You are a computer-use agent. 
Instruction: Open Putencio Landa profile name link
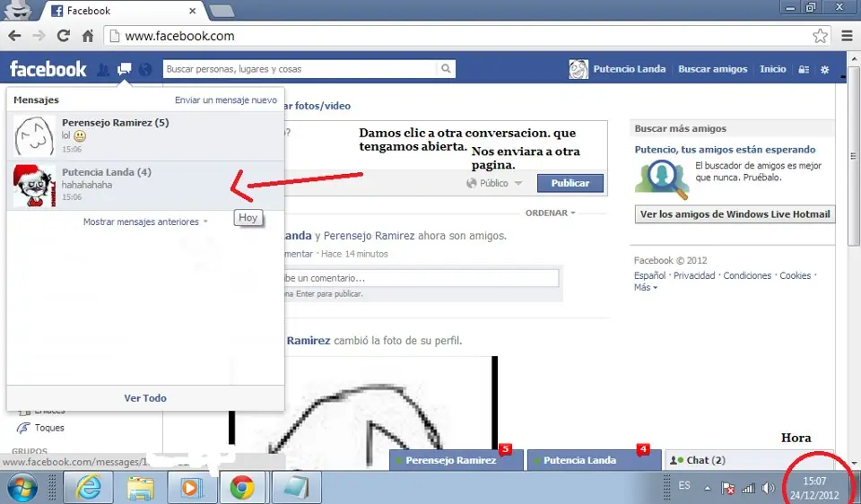tap(630, 69)
